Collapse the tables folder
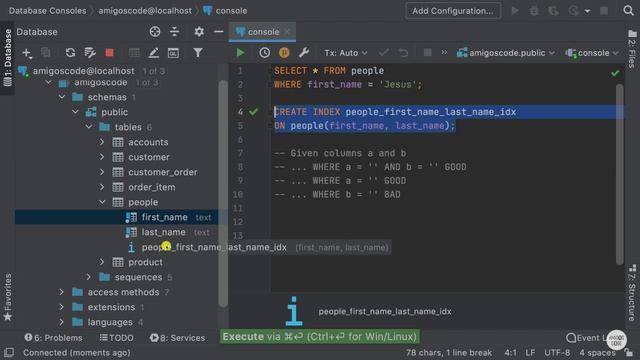The width and height of the screenshot is (640, 360). pos(89,127)
